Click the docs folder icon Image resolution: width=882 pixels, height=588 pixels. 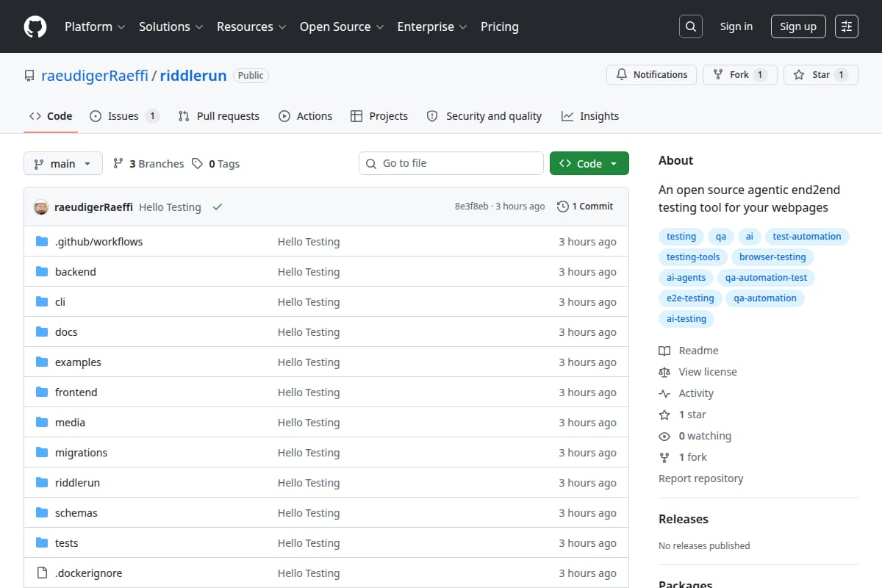(42, 332)
